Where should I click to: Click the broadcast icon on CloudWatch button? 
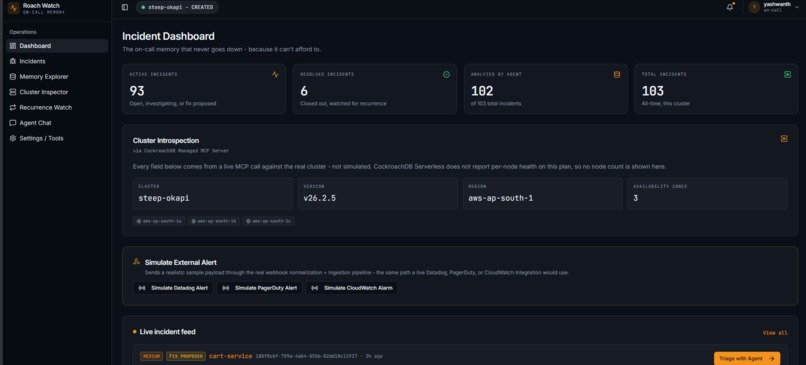click(315, 288)
